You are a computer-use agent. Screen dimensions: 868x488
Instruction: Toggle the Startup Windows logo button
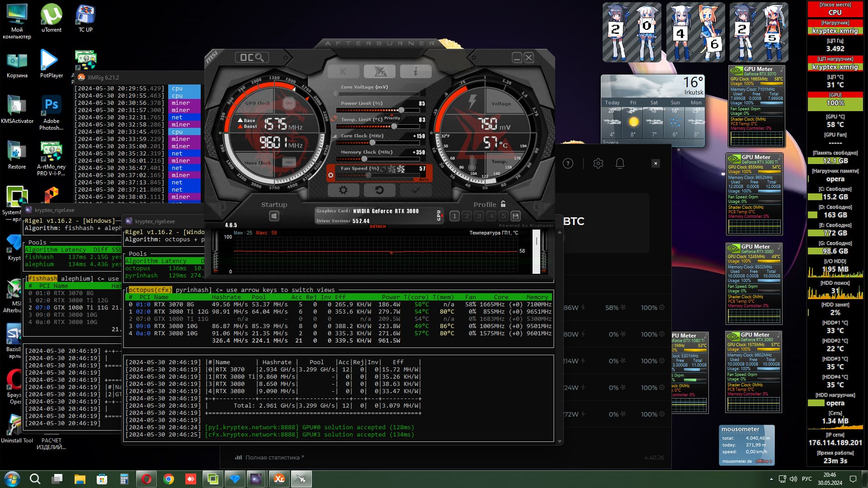(x=274, y=216)
